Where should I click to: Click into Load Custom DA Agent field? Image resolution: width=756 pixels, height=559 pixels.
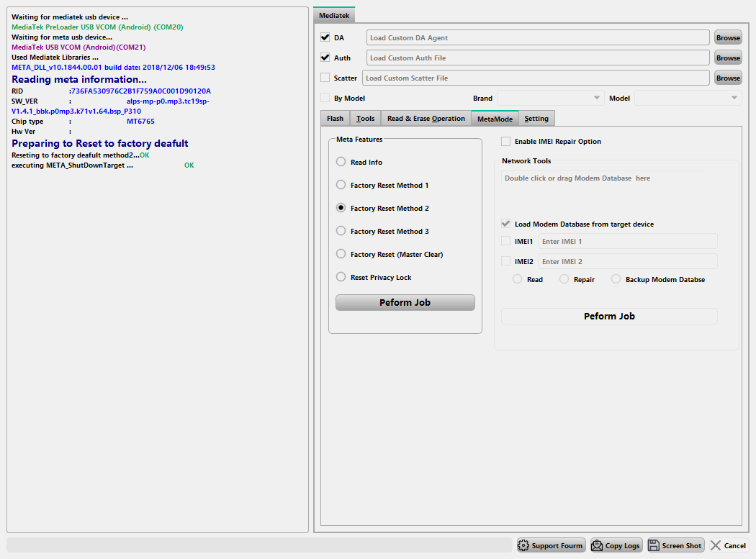click(538, 37)
